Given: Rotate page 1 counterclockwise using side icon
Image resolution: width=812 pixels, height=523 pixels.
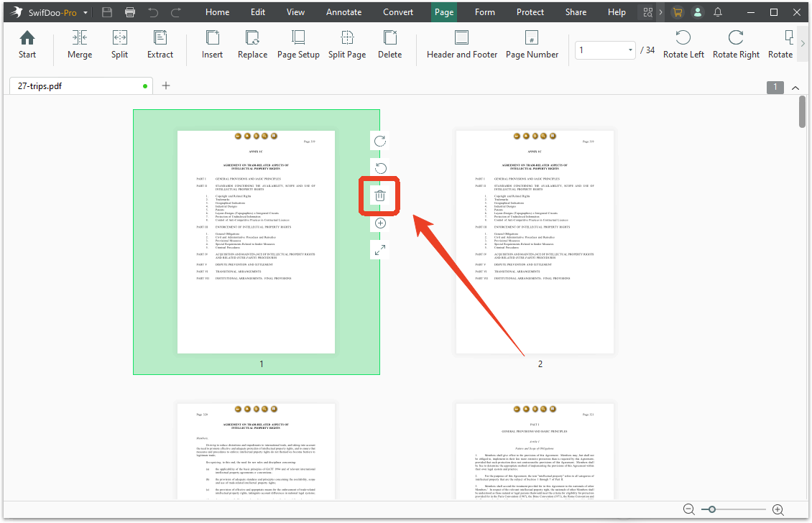Looking at the screenshot, I should point(380,168).
